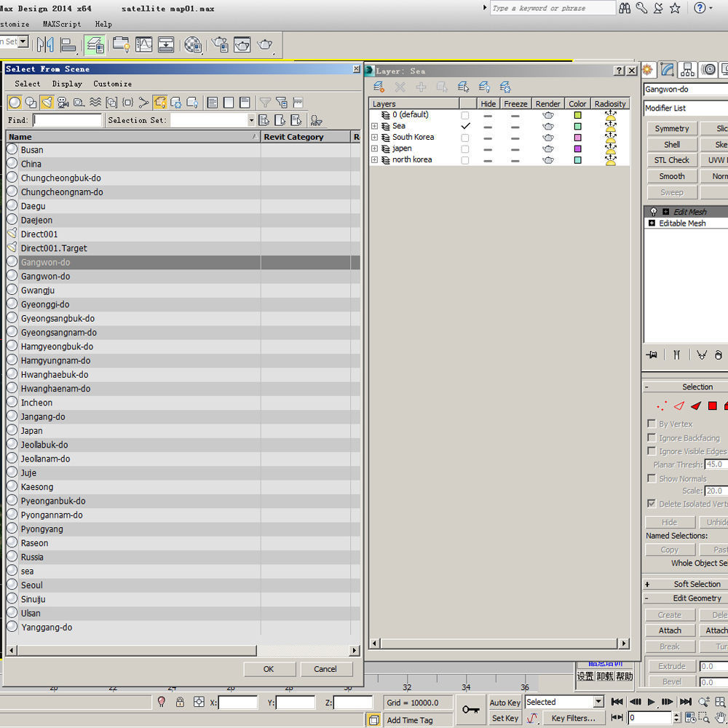Open Schematic View toolbar icon

pyautogui.click(x=166, y=44)
